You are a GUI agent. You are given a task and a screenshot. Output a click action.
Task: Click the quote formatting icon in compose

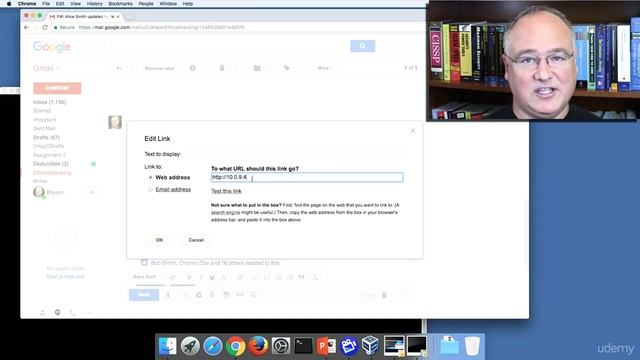pos(301,277)
